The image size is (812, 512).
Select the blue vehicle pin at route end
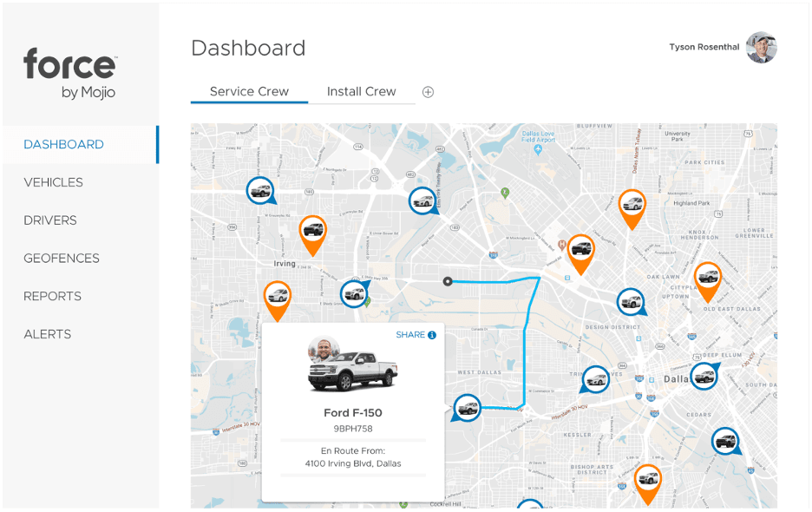467,408
